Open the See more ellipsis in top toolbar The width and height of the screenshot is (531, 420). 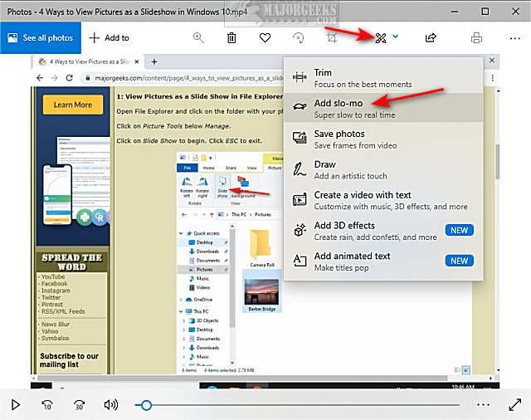coord(514,38)
